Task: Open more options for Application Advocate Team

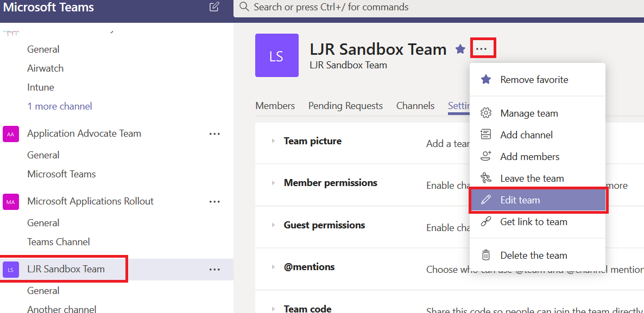Action: [214, 134]
